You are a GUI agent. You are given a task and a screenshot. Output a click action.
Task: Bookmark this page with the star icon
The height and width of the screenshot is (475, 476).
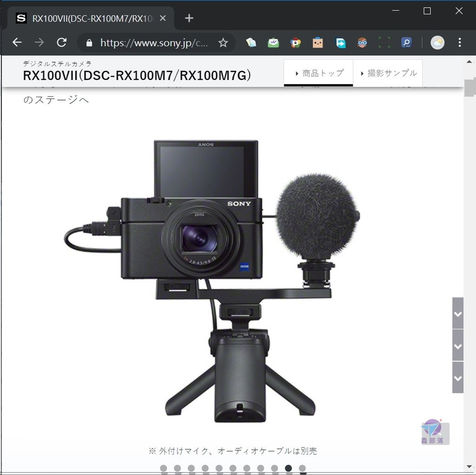click(x=223, y=42)
